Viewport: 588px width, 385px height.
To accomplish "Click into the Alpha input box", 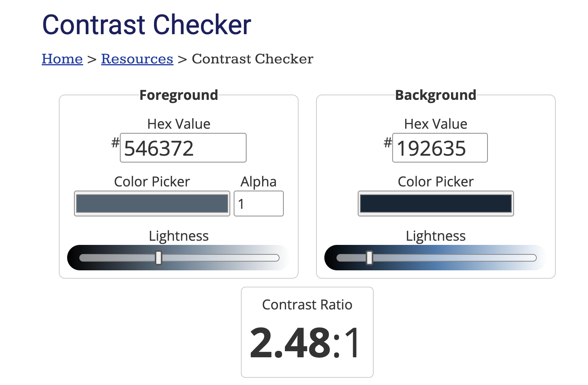I will click(x=258, y=204).
